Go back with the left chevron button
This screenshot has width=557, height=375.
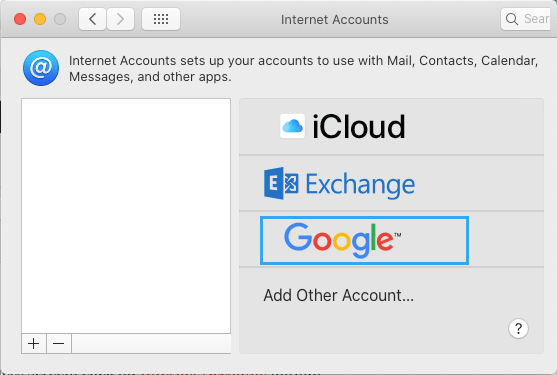pos(92,19)
